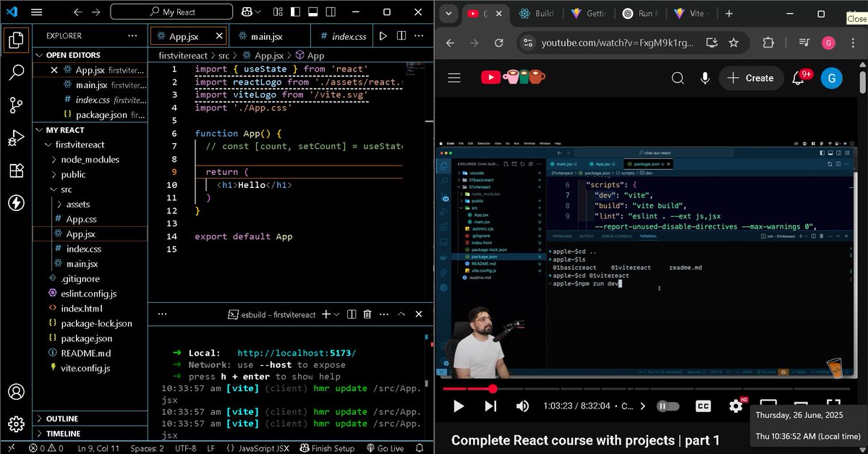Open the Copilot dropdown arrow
The image size is (868, 454).
[x=260, y=12]
